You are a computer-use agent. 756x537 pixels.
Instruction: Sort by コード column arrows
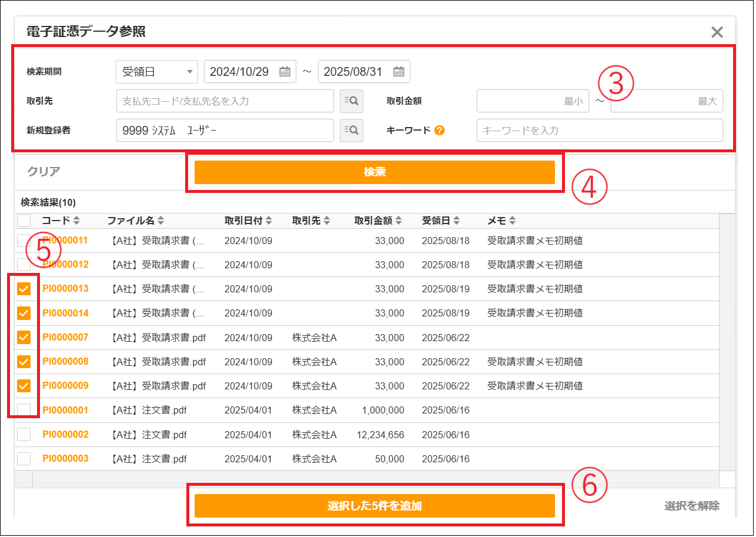point(76,221)
